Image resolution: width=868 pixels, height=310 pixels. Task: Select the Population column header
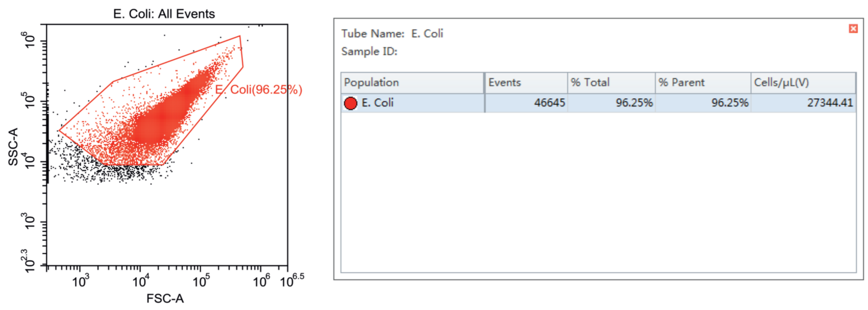(x=413, y=82)
